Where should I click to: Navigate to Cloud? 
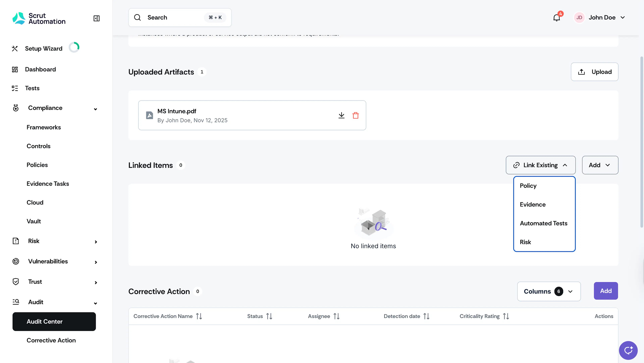pyautogui.click(x=35, y=202)
